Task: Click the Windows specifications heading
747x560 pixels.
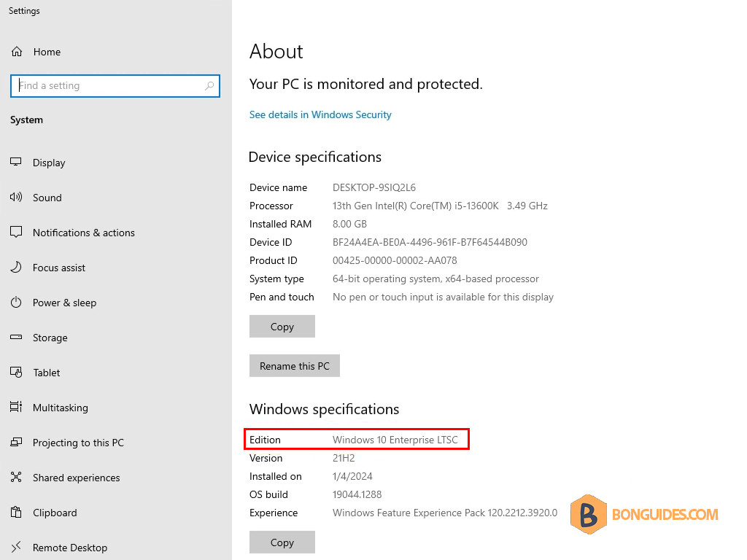Action: (x=324, y=410)
